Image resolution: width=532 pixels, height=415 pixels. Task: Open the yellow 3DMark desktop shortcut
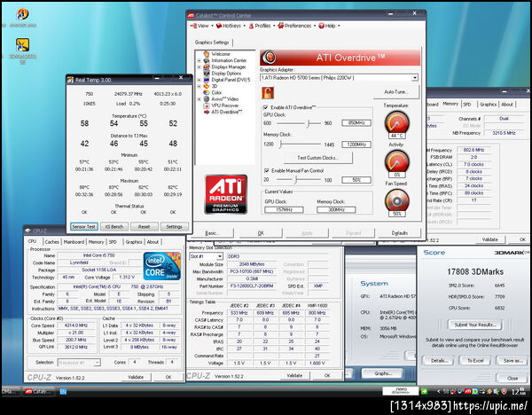pos(22,45)
